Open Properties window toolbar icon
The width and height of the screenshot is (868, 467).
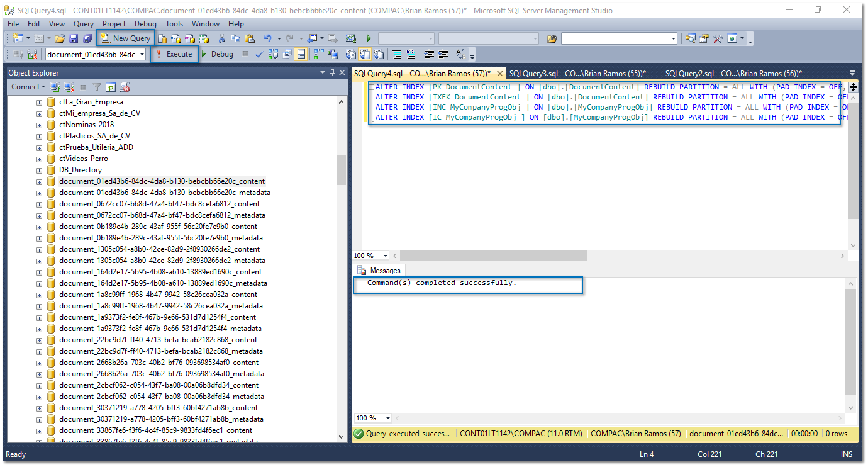[x=704, y=39]
